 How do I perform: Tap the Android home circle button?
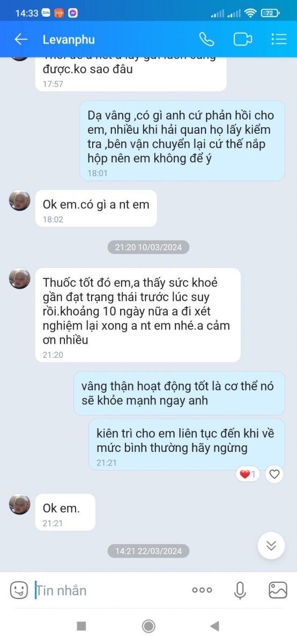click(x=148, y=626)
